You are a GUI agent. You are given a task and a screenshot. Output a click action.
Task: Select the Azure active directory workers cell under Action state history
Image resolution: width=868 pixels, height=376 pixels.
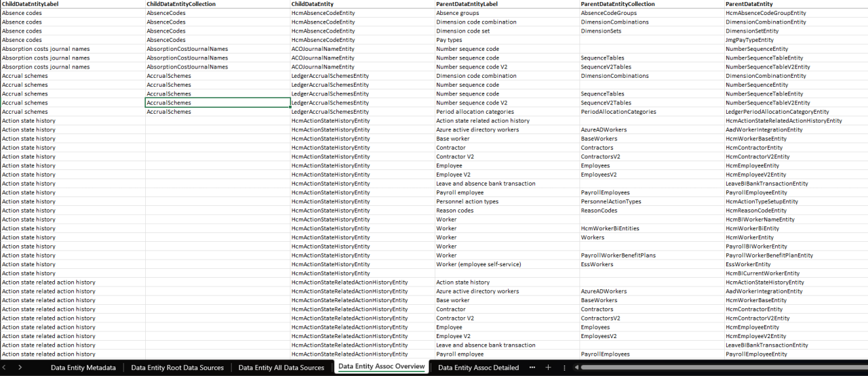click(477, 129)
